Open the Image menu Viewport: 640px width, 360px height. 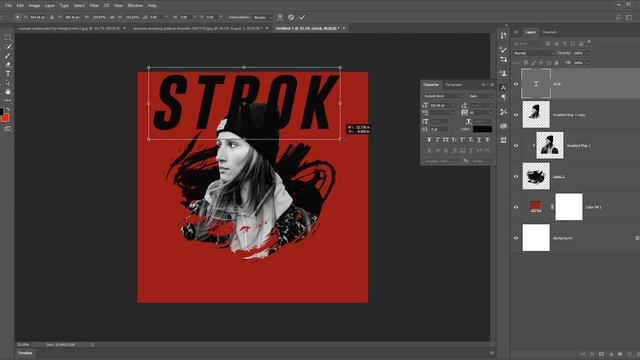click(x=34, y=6)
